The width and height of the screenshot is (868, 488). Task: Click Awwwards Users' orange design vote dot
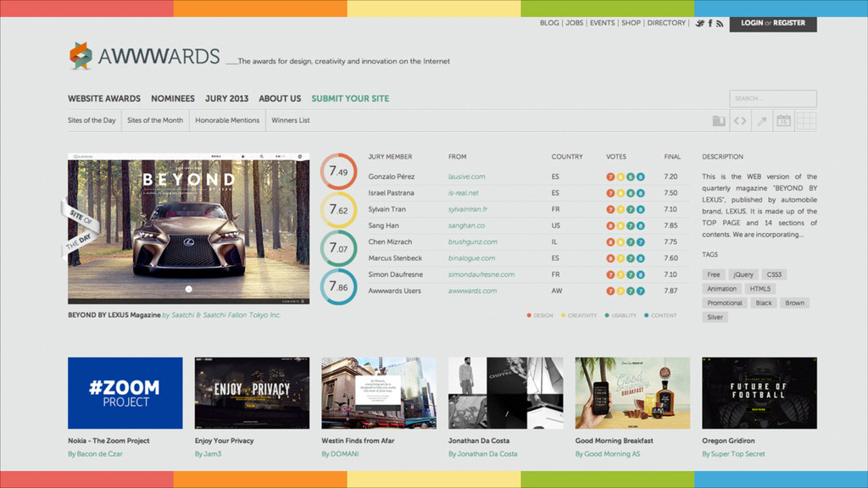(x=610, y=291)
